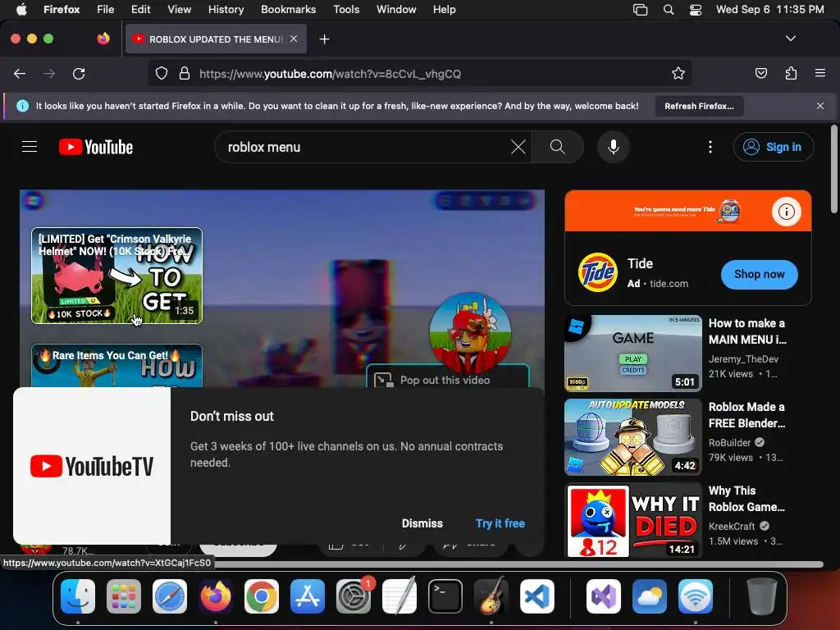Close the ROBLOX UPDATED THE MENU tab

pyautogui.click(x=294, y=39)
